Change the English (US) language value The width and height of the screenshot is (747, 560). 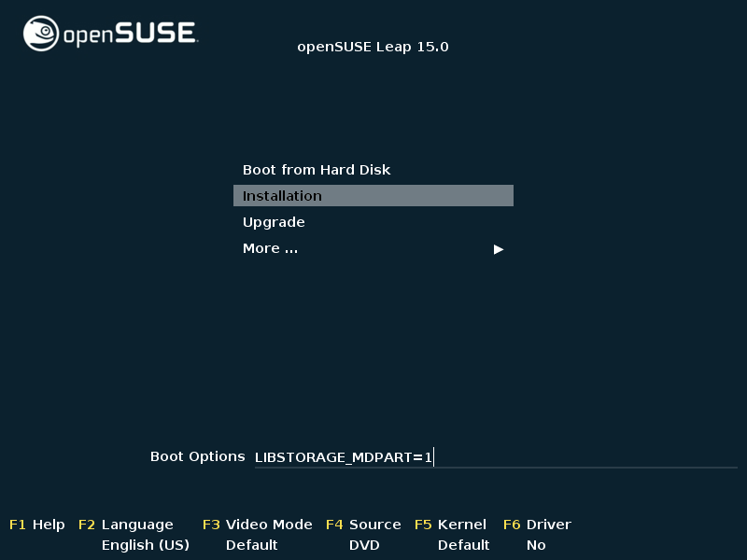click(x=145, y=545)
